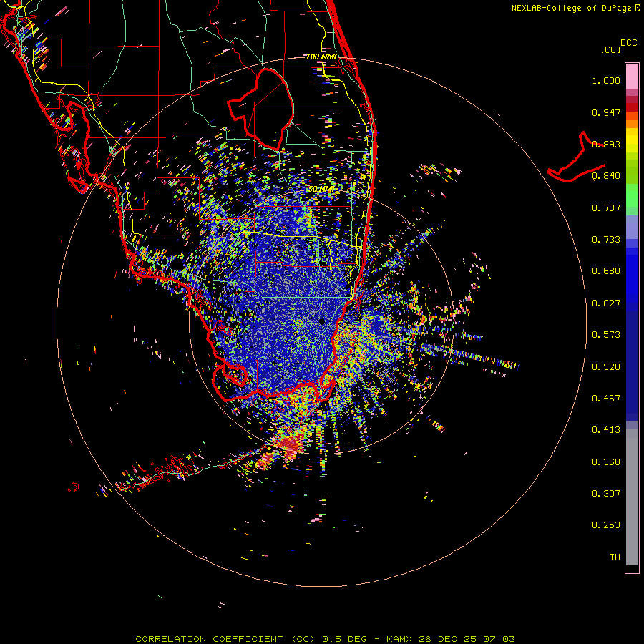This screenshot has width=644, height=644.
Task: Pick the red segment of the color bar
Action: [632, 107]
